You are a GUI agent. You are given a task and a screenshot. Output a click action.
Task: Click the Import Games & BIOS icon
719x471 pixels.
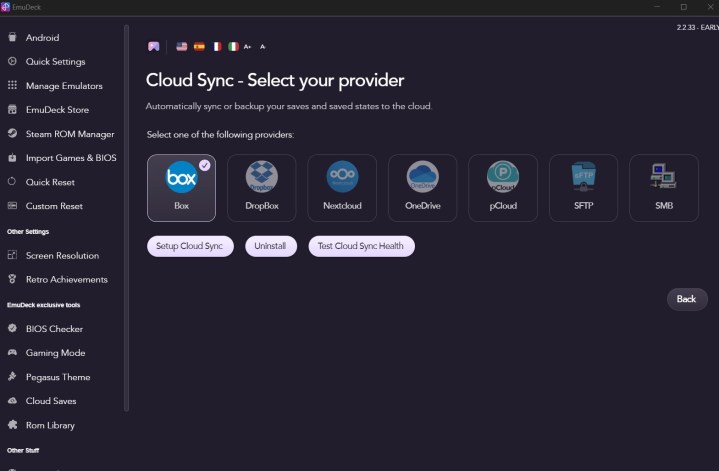point(12,157)
